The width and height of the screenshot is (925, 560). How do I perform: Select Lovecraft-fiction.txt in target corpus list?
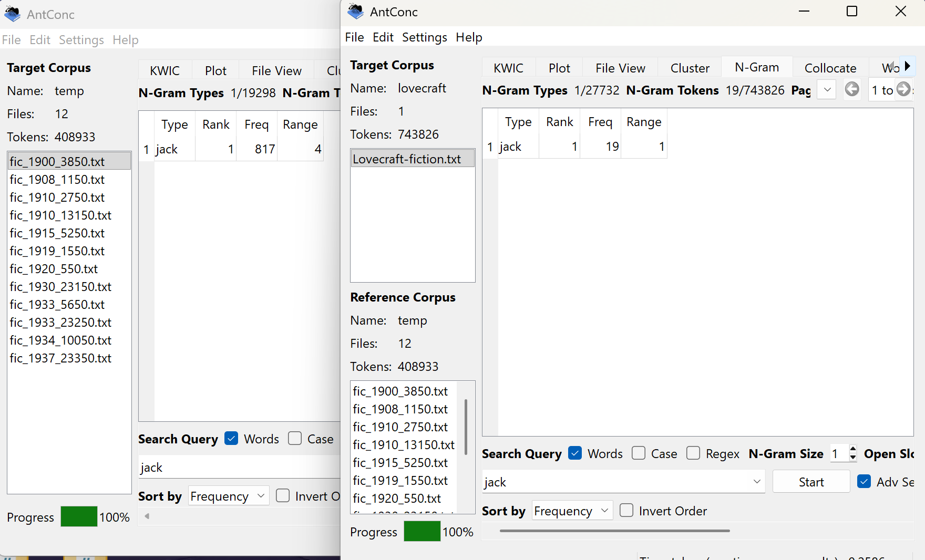407,159
